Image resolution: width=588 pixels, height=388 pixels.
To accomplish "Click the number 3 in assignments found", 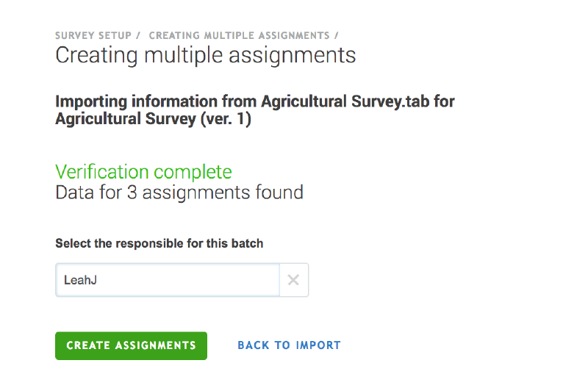I will (x=147, y=193).
